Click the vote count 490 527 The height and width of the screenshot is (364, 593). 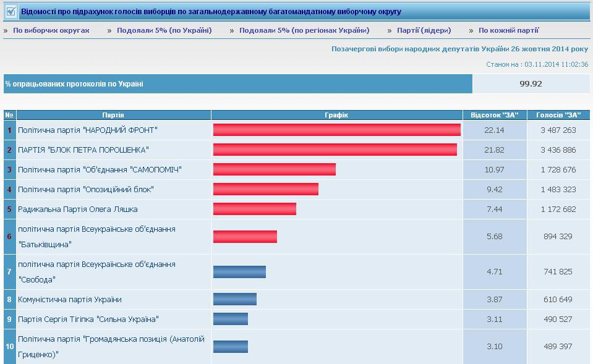point(558,319)
